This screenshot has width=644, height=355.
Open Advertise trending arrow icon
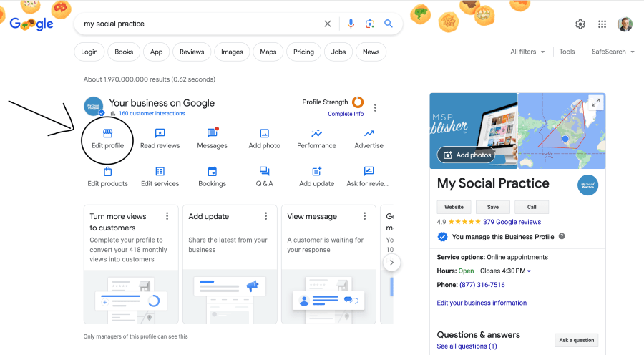369,133
